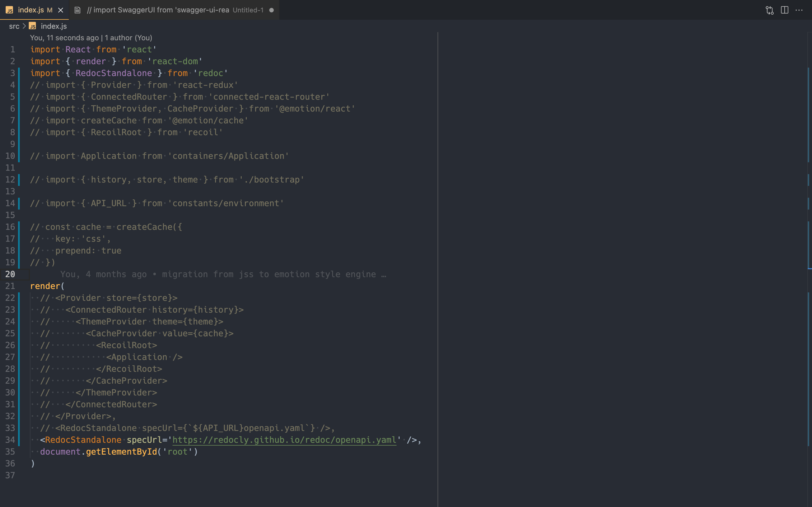
Task: Open the Changes comparison icon top-right
Action: point(769,10)
